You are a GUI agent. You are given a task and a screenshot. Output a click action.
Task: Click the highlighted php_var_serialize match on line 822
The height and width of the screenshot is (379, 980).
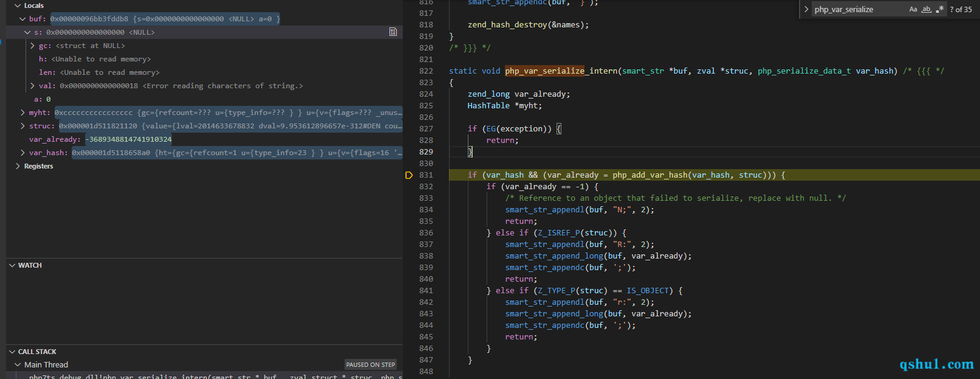point(544,71)
